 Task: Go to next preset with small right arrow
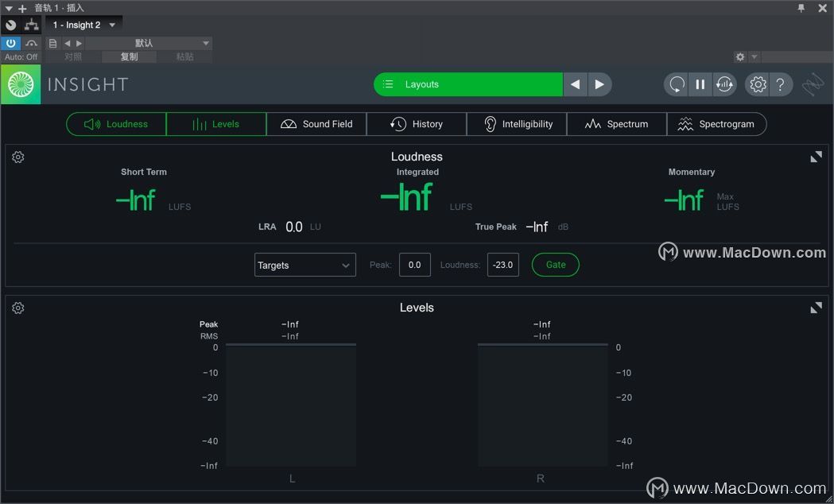coord(79,44)
